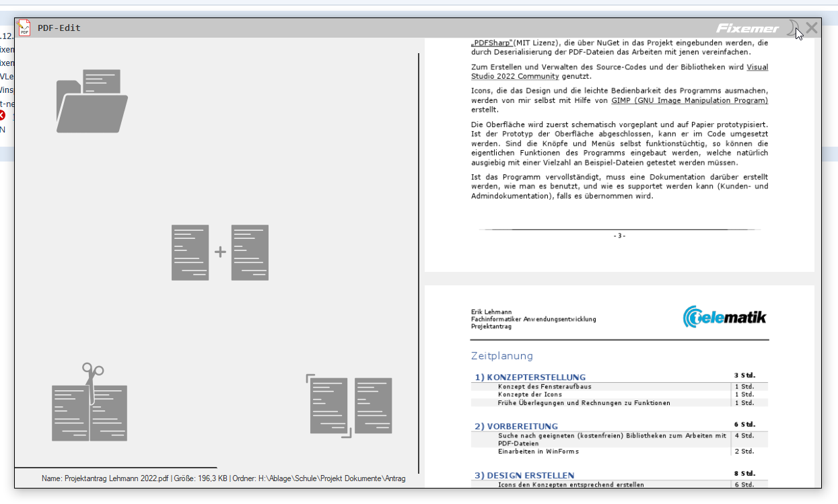Select the scissors split PDF icon
Screen dimensions: 838x504
[x=90, y=403]
